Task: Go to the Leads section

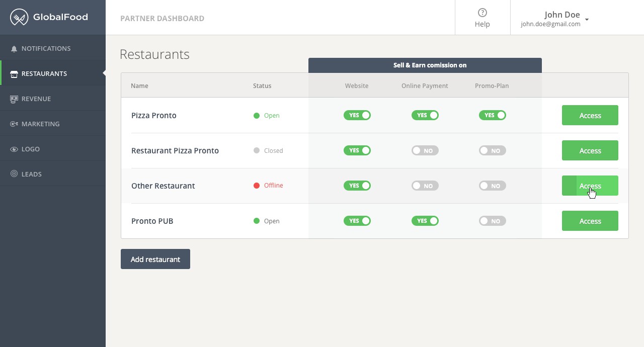Action: [x=32, y=174]
